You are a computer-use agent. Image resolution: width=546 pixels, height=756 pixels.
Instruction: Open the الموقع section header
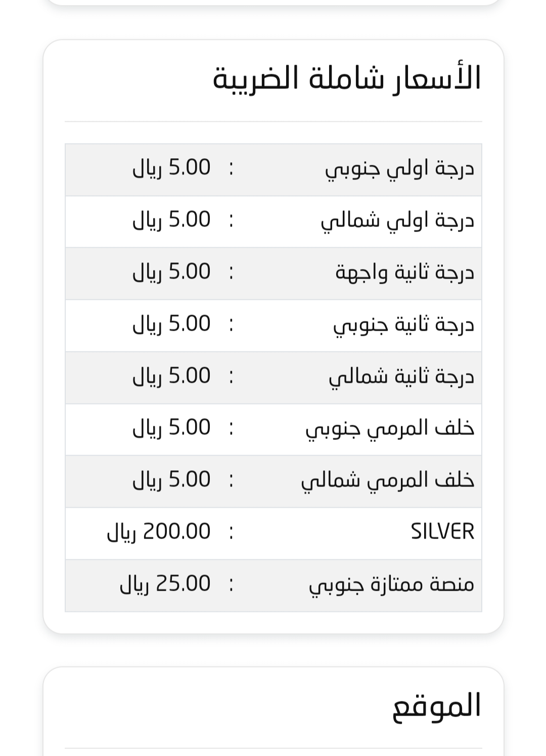pyautogui.click(x=437, y=706)
